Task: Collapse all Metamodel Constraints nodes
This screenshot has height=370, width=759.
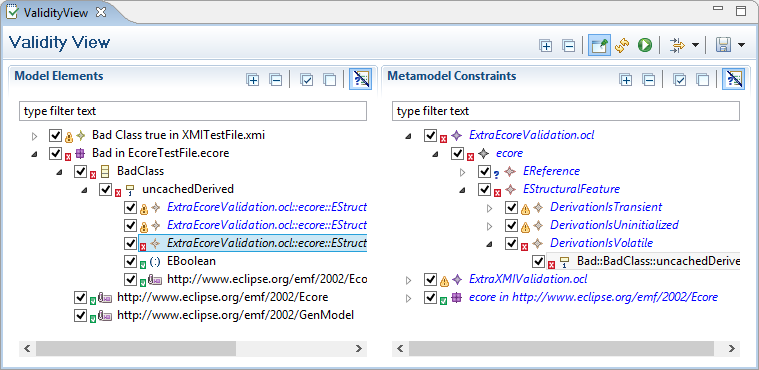Action: (x=649, y=79)
